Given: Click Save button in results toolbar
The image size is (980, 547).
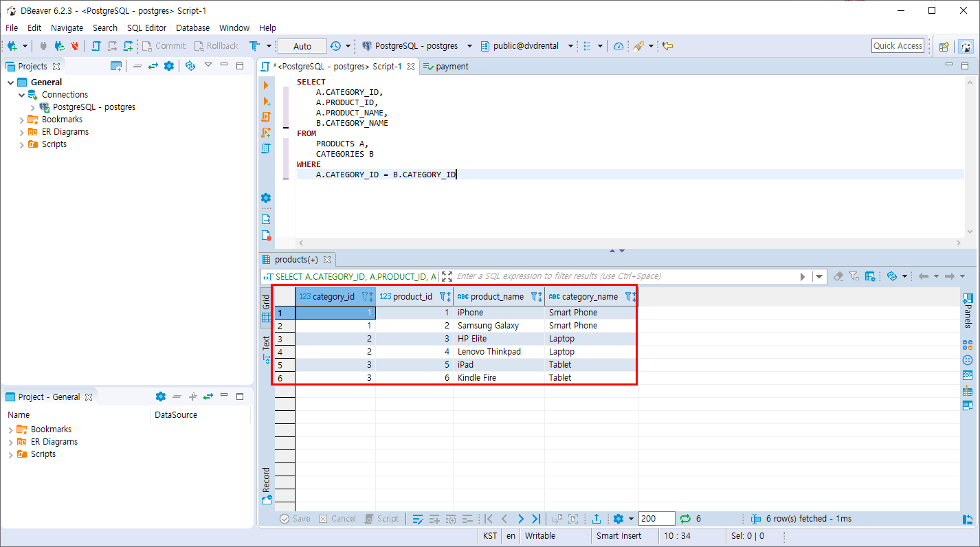Looking at the screenshot, I should (295, 519).
